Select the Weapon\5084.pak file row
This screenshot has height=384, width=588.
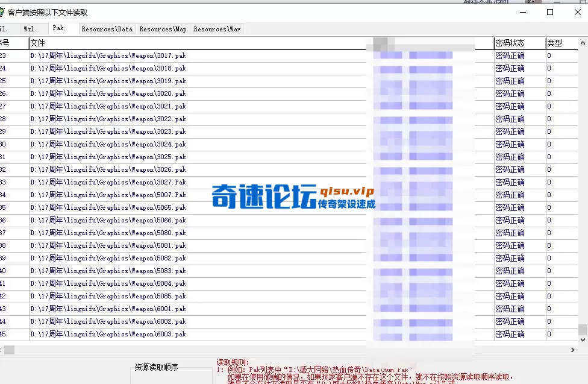click(x=289, y=284)
